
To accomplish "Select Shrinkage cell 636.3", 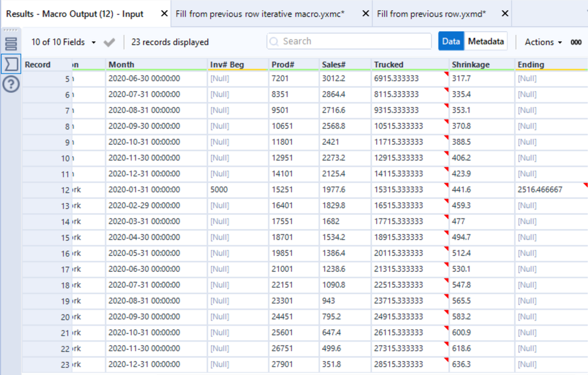I will pos(481,364).
